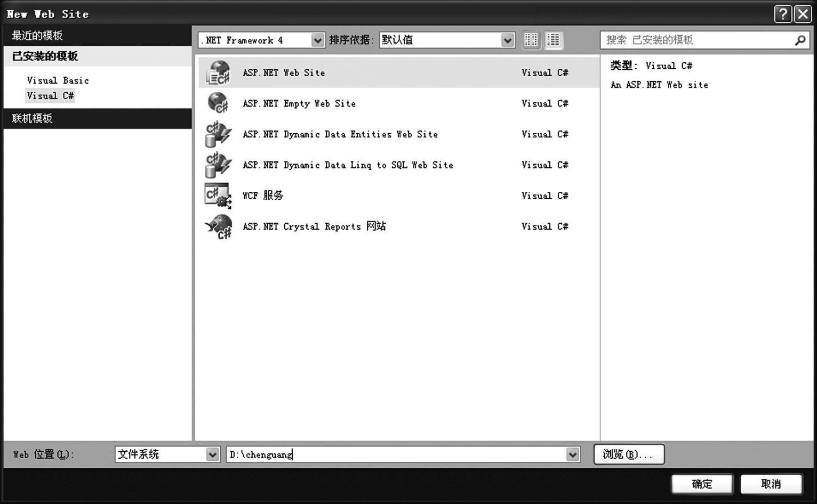Select Visual C# in the template tree

(x=50, y=96)
